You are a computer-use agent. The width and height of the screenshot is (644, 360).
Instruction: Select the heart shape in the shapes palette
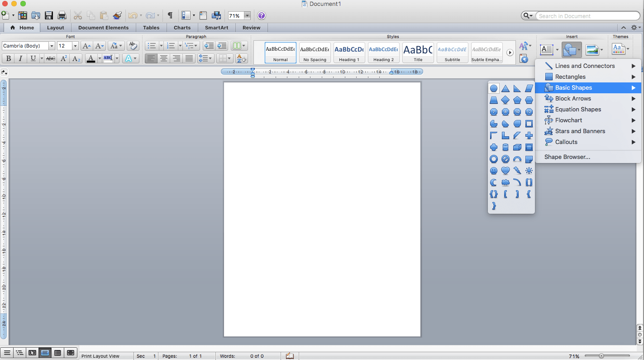click(x=506, y=171)
